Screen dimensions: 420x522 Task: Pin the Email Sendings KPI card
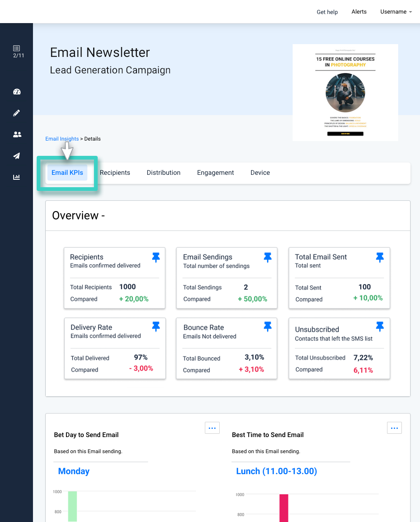point(268,258)
